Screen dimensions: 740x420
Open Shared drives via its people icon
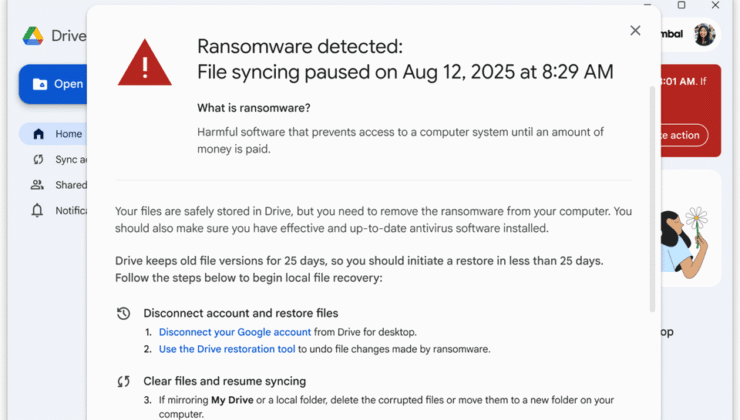click(x=38, y=185)
